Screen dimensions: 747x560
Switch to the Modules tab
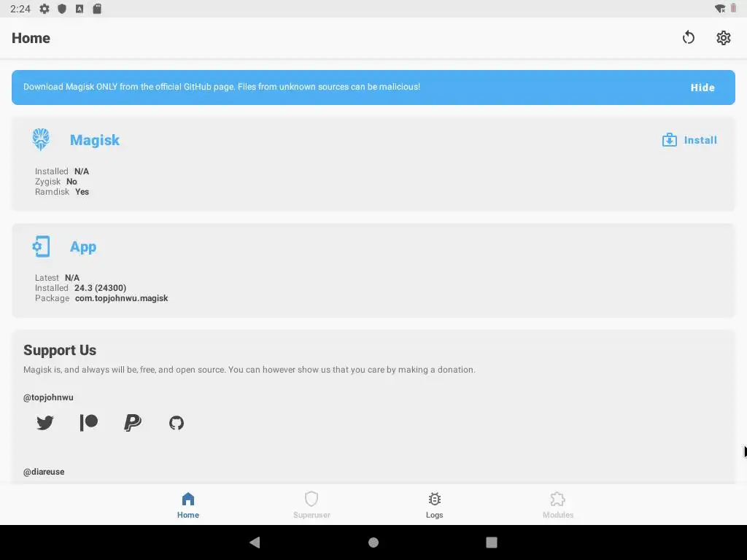(558, 505)
